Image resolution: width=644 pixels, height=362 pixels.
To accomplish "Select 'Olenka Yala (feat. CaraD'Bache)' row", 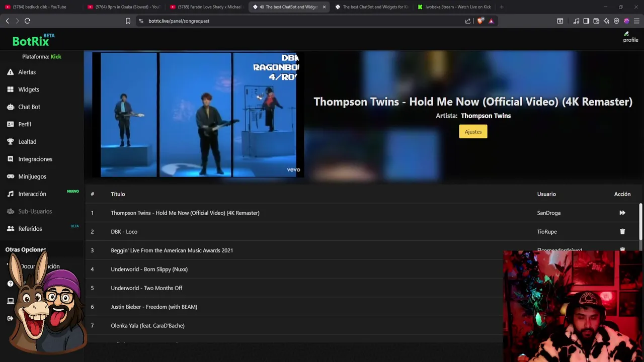I will 148,326.
